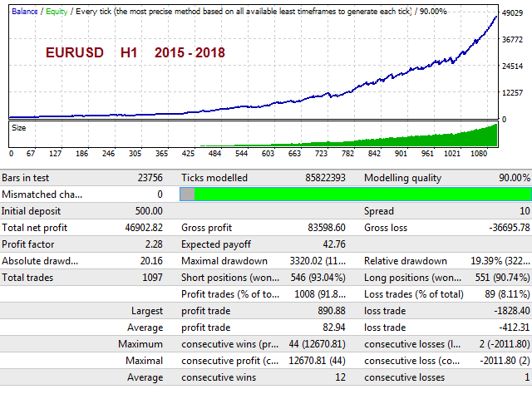Click the Total trades label
This screenshot has width=532, height=399.
[27, 278]
